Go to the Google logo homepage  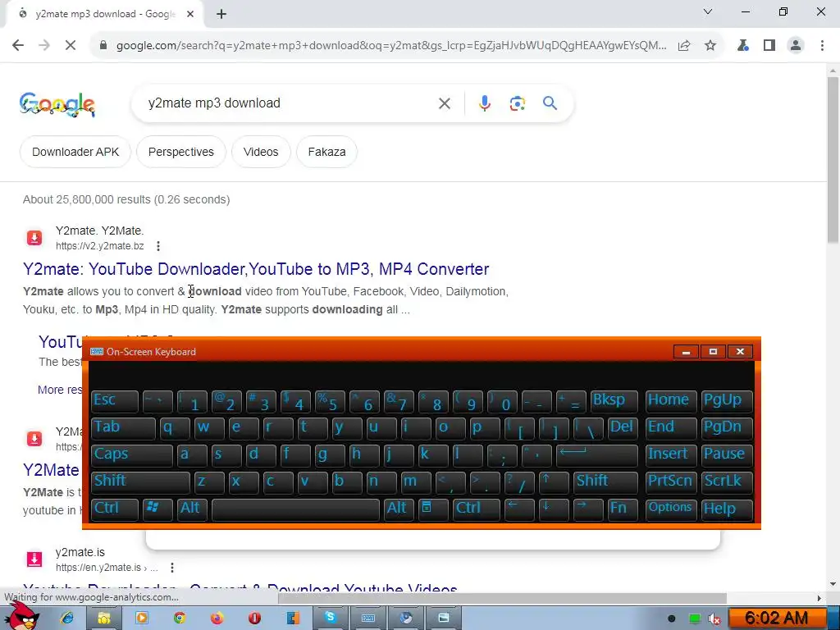coord(57,104)
